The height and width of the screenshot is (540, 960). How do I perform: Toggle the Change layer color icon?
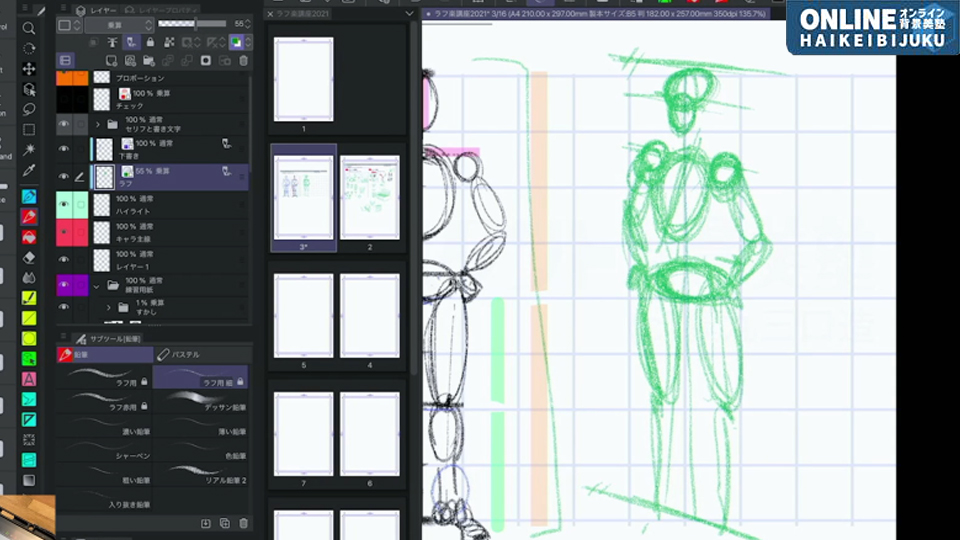tap(236, 42)
